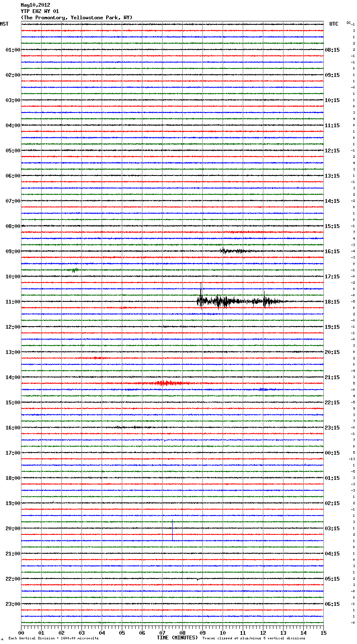
Task: Click the 06:15 UTC time label
Action: [x=332, y=604]
